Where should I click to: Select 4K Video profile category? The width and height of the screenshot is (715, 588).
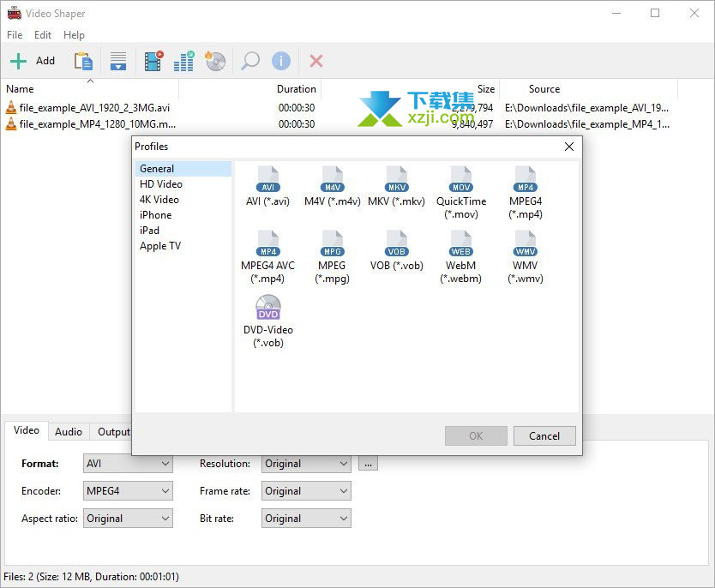pyautogui.click(x=183, y=200)
